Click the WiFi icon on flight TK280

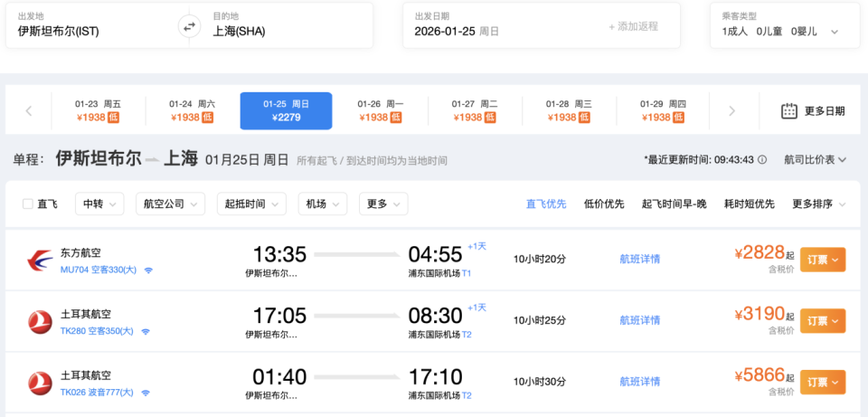click(x=146, y=332)
